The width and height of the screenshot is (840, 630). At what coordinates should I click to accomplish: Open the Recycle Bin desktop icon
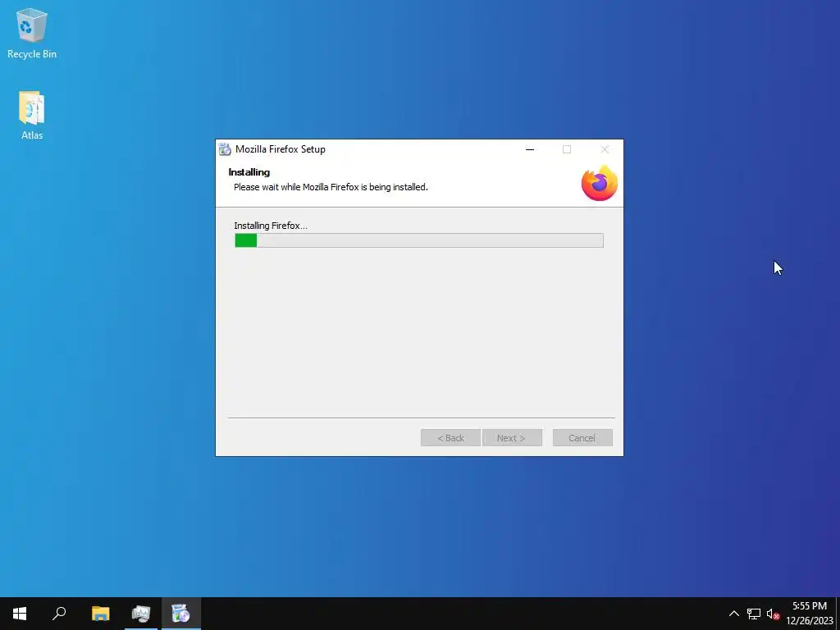coord(32,33)
